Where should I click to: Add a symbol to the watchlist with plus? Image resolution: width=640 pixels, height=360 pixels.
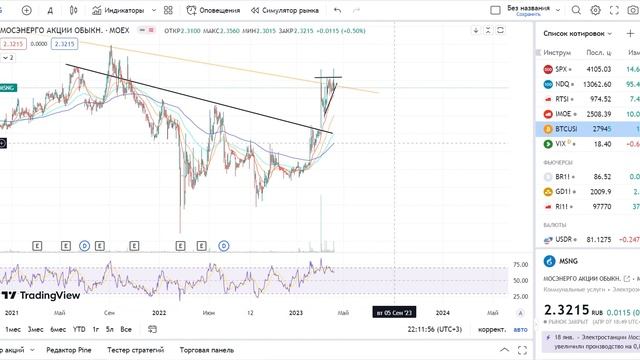[x=630, y=33]
